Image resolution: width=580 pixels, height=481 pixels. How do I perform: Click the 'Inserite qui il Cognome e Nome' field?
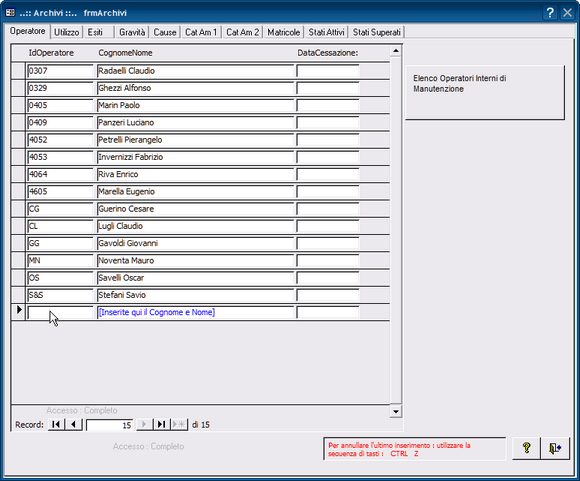pos(195,312)
